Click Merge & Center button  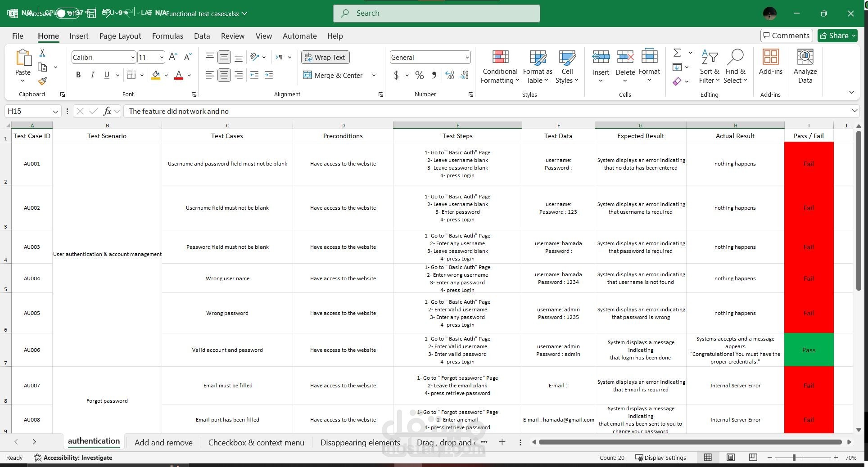point(333,75)
